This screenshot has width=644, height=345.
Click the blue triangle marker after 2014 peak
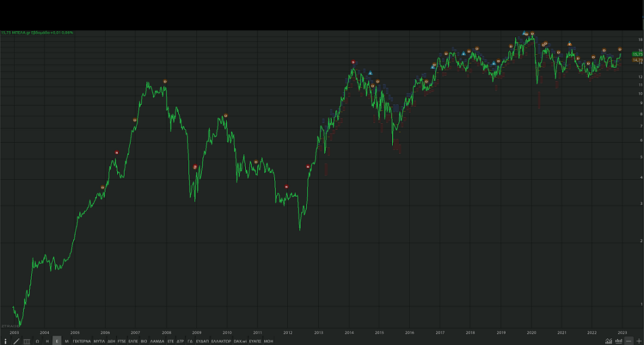click(370, 73)
